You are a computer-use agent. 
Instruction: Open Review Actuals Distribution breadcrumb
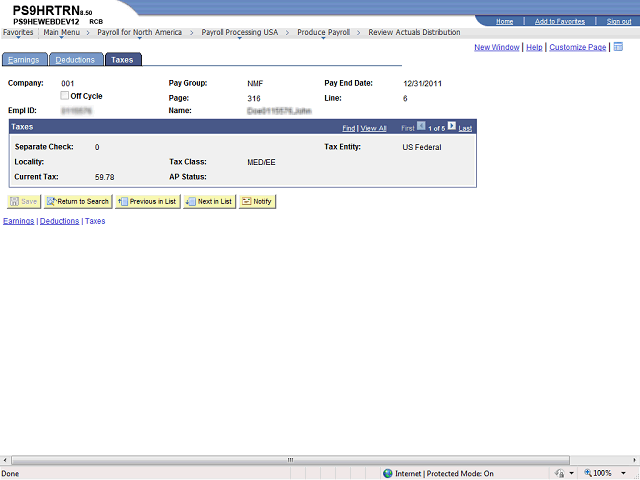[414, 32]
